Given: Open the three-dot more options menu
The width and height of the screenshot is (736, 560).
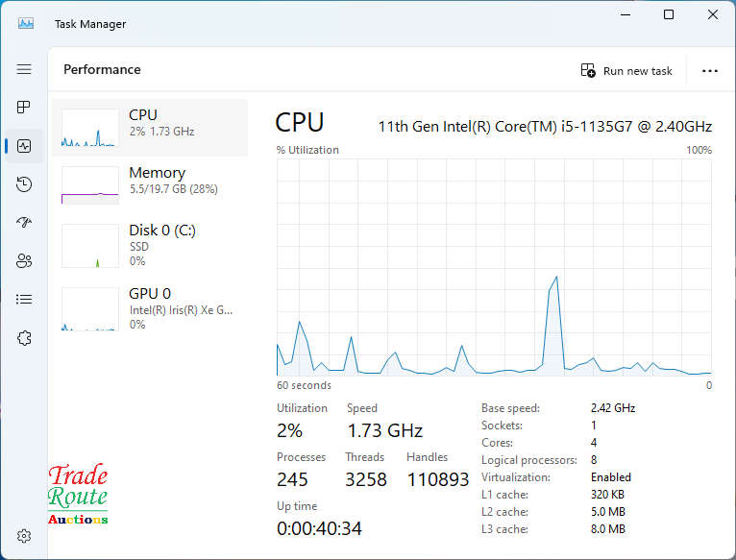Looking at the screenshot, I should point(710,71).
